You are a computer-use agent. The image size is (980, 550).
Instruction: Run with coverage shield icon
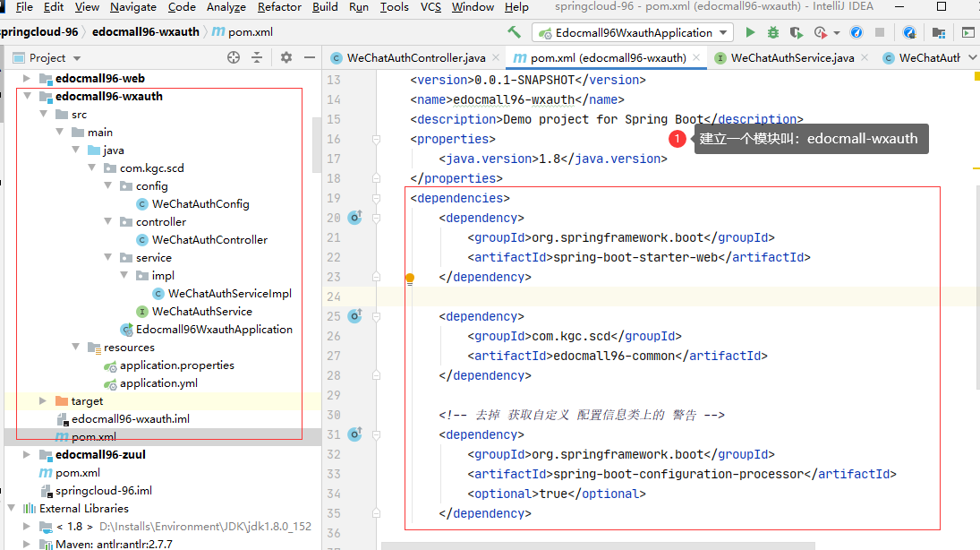796,32
